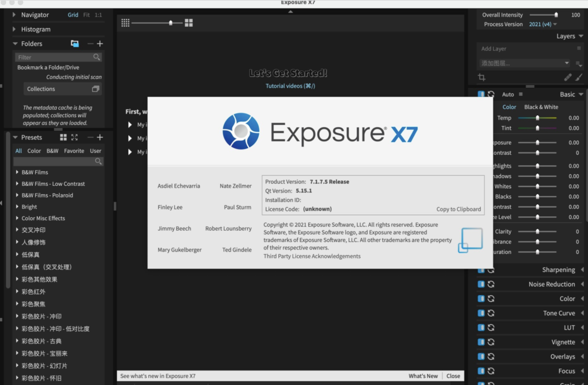Open the Process Version dropdown
Screen dimensions: 588x385
[x=543, y=24]
